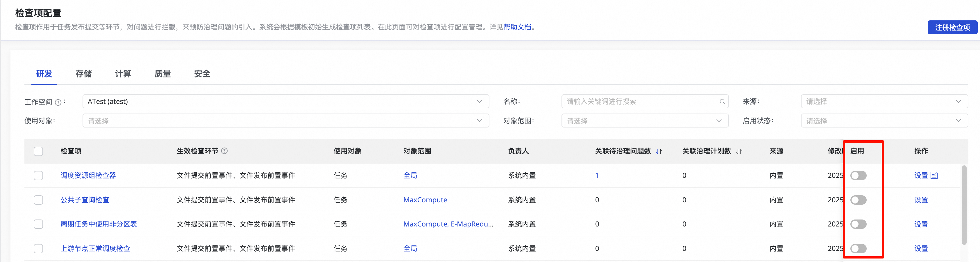Screen dimensions: 980x262
Task: Click the 操作 column header
Action: (921, 151)
